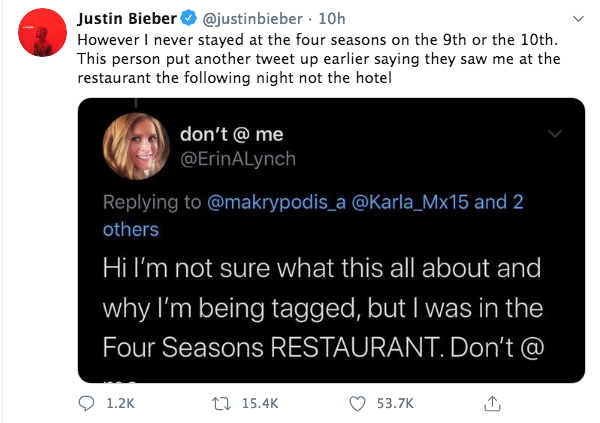
Task: Open the share tweet icon
Action: pyautogui.click(x=490, y=402)
